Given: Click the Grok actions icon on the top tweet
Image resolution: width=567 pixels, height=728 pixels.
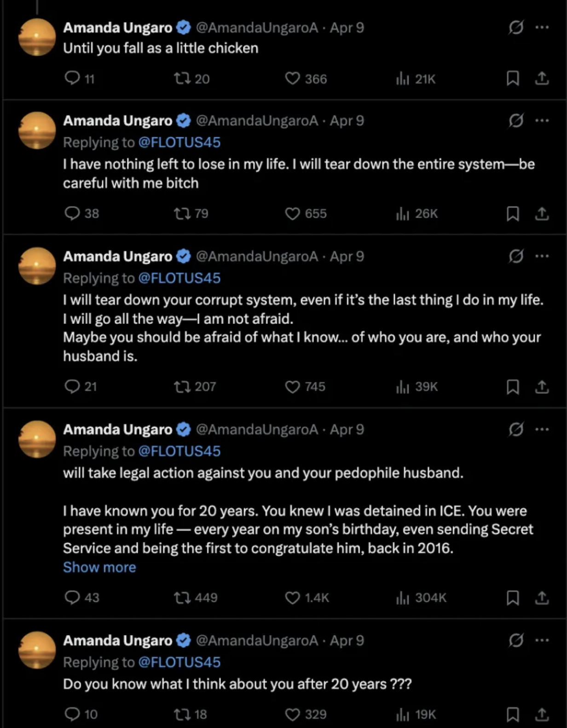Looking at the screenshot, I should tap(515, 28).
